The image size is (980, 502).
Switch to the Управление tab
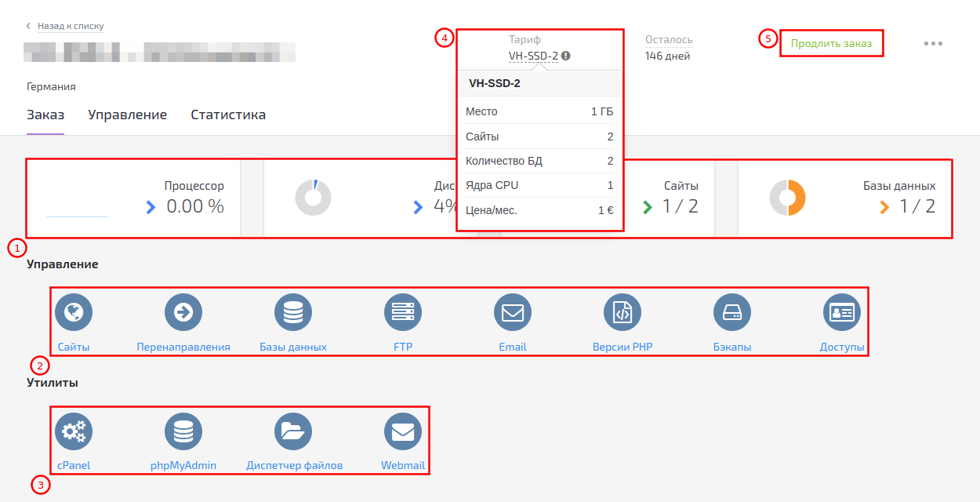[127, 115]
